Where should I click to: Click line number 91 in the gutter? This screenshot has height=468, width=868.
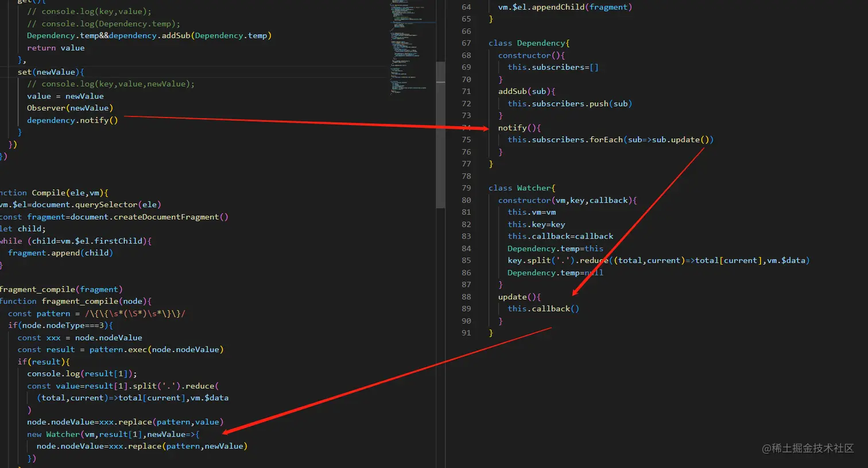(x=466, y=333)
